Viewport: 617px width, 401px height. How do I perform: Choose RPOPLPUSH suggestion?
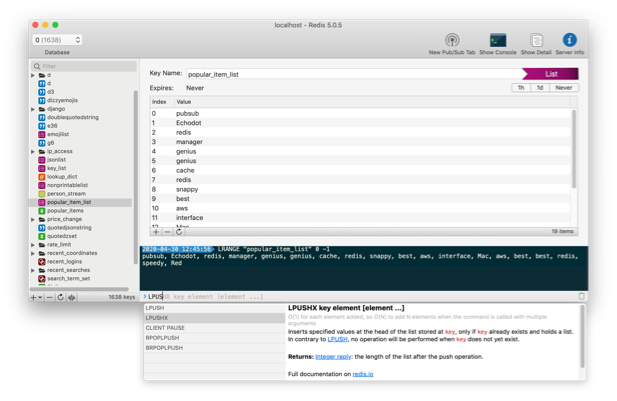click(214, 338)
